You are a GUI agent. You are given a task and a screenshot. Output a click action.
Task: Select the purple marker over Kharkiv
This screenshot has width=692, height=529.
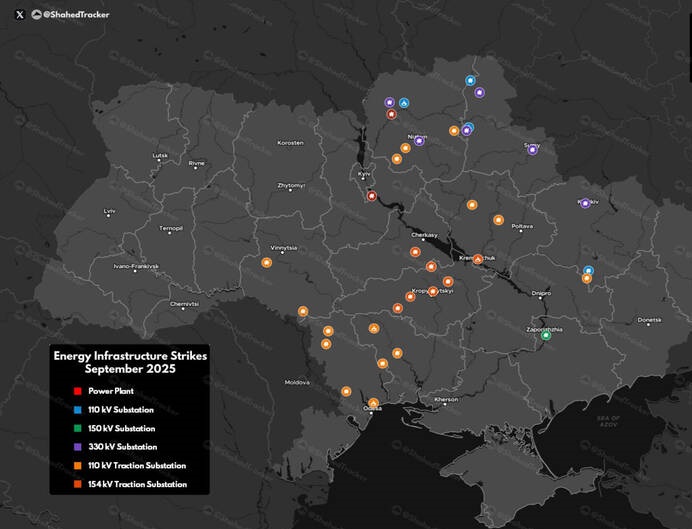click(584, 203)
